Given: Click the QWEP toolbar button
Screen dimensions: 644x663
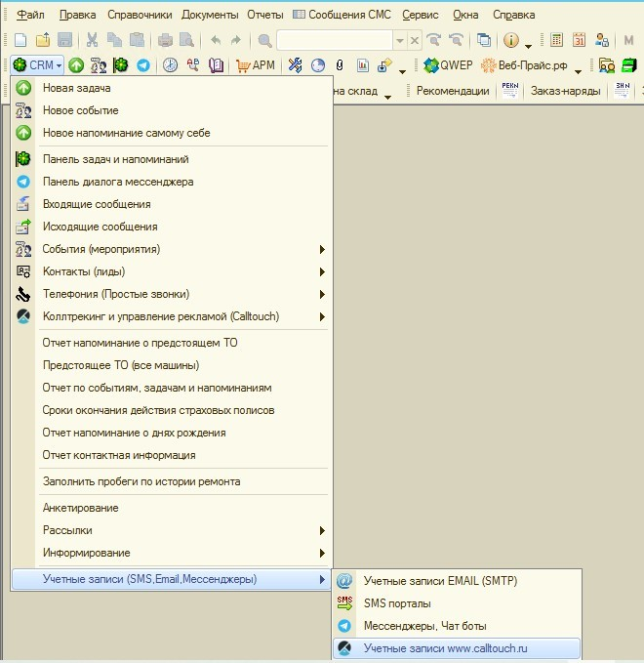Looking at the screenshot, I should coord(448,65).
